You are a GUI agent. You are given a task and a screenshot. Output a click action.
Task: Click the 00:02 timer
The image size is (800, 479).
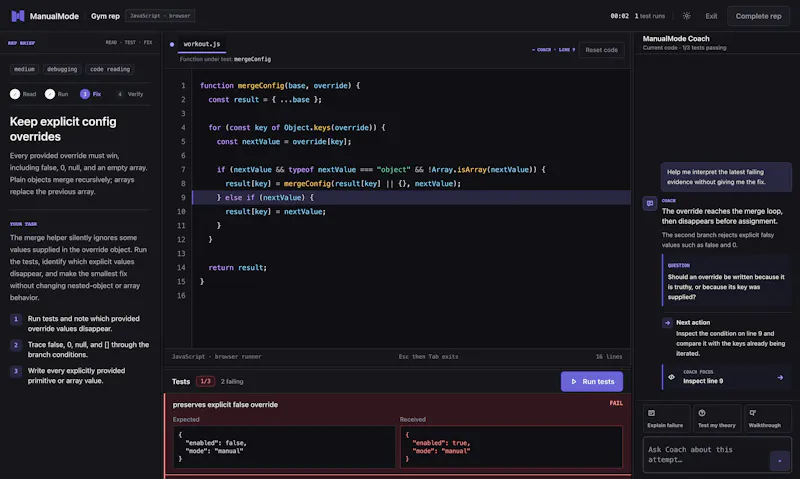click(x=619, y=16)
